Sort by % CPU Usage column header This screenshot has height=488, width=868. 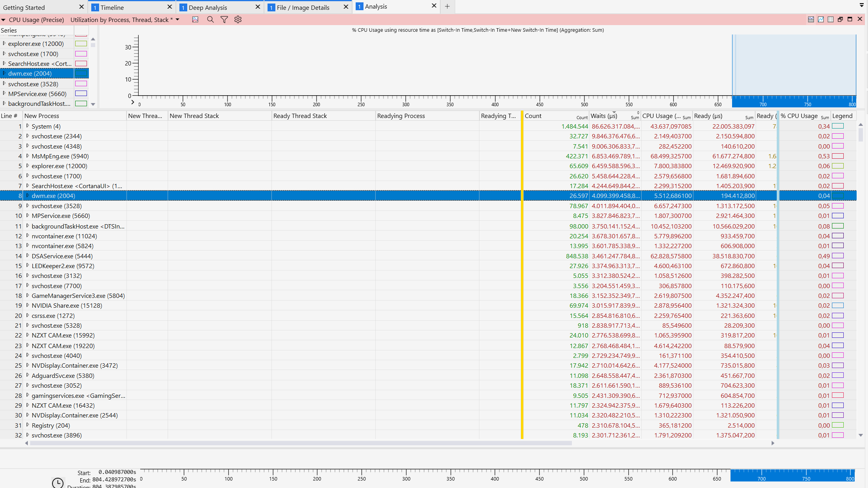pos(804,116)
